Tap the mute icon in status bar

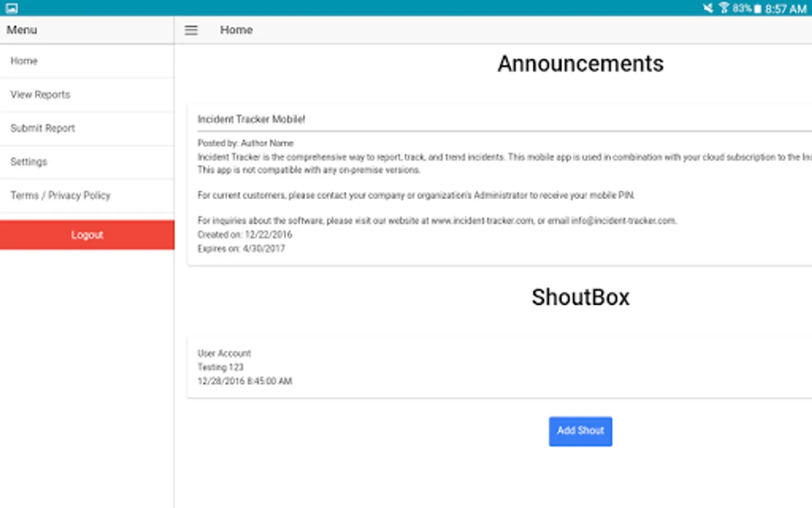tap(708, 8)
